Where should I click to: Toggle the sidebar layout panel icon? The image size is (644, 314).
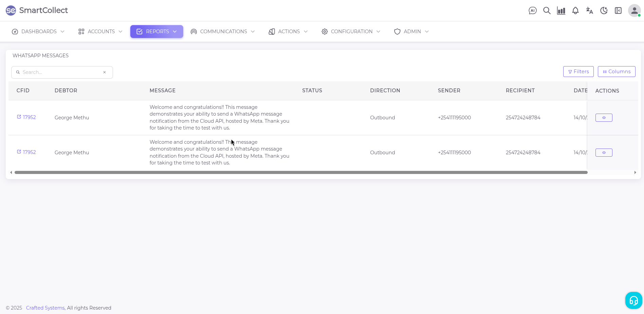pyautogui.click(x=618, y=11)
